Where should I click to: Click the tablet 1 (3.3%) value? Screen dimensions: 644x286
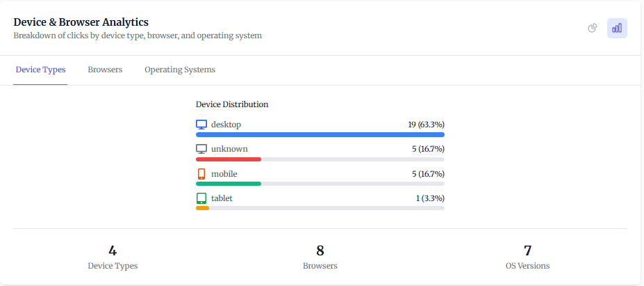430,198
